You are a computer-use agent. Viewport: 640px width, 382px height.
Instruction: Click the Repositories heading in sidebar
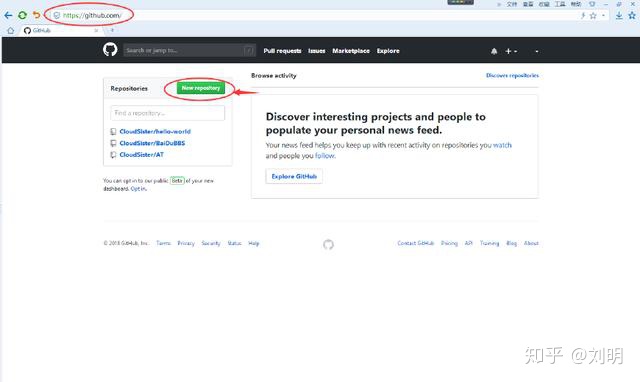click(129, 88)
